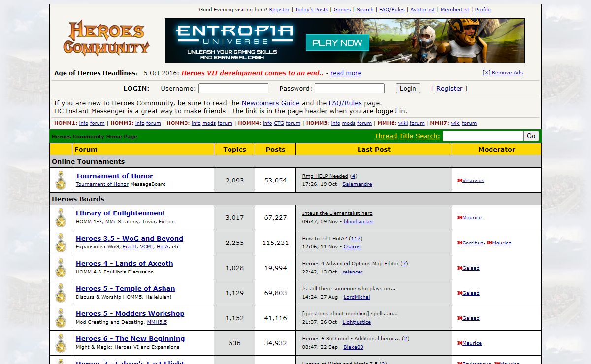Open 'Heroes 4 Advanced Options Map Editor' thread
591x364 pixels.
coord(351,264)
